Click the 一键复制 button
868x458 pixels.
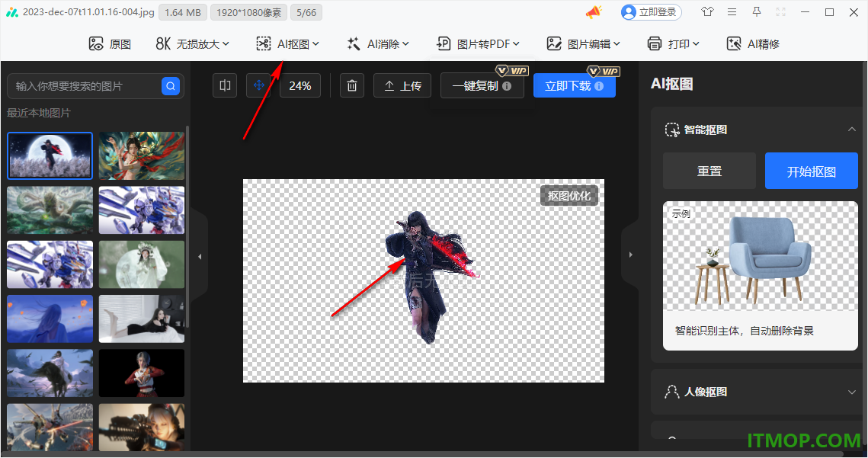(482, 86)
